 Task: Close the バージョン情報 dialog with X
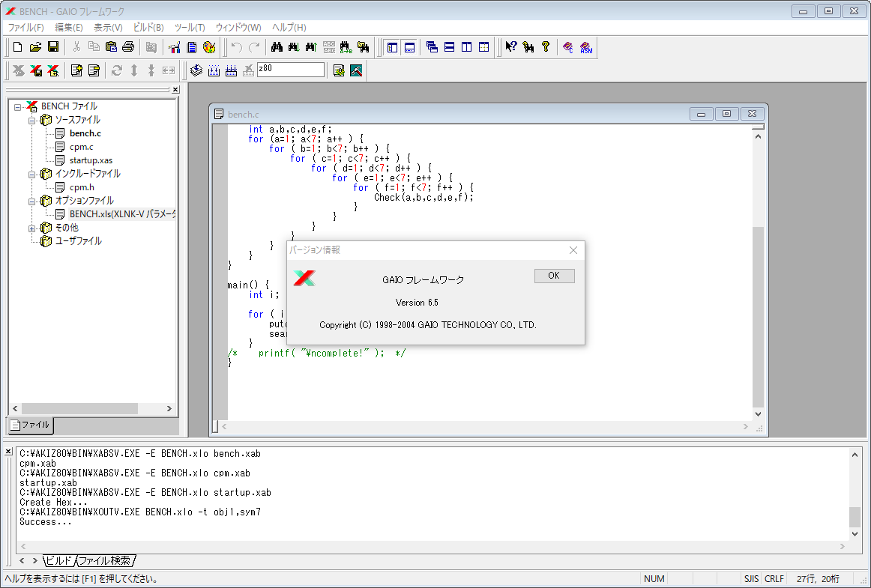pyautogui.click(x=573, y=250)
